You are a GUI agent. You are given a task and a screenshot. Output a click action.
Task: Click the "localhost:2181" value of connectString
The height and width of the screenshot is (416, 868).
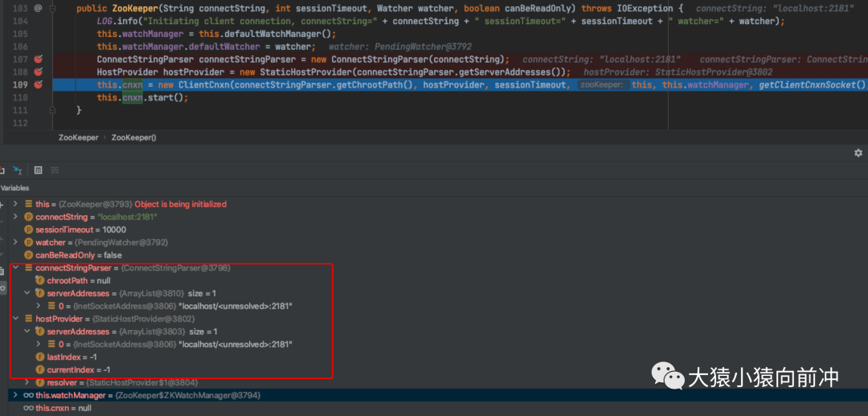pyautogui.click(x=127, y=217)
